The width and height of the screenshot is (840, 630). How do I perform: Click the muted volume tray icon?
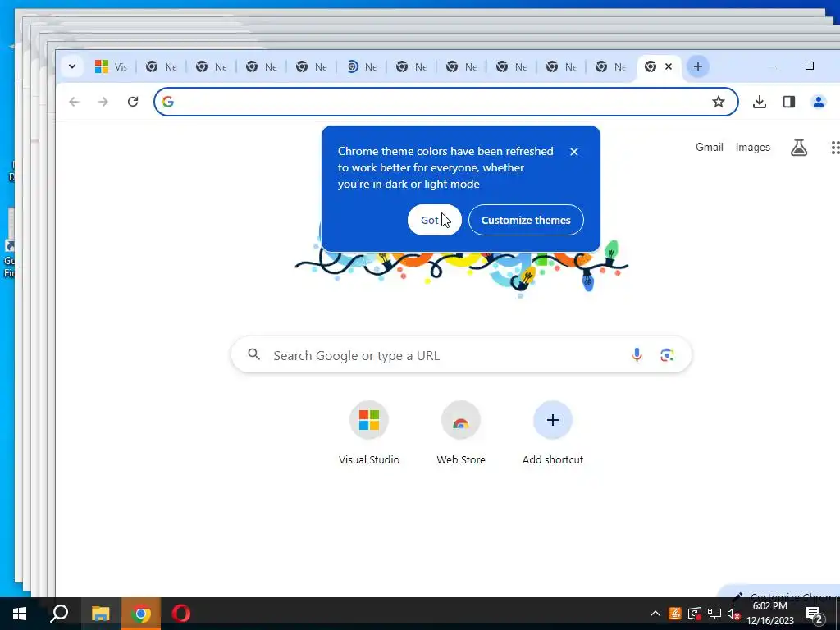733,614
